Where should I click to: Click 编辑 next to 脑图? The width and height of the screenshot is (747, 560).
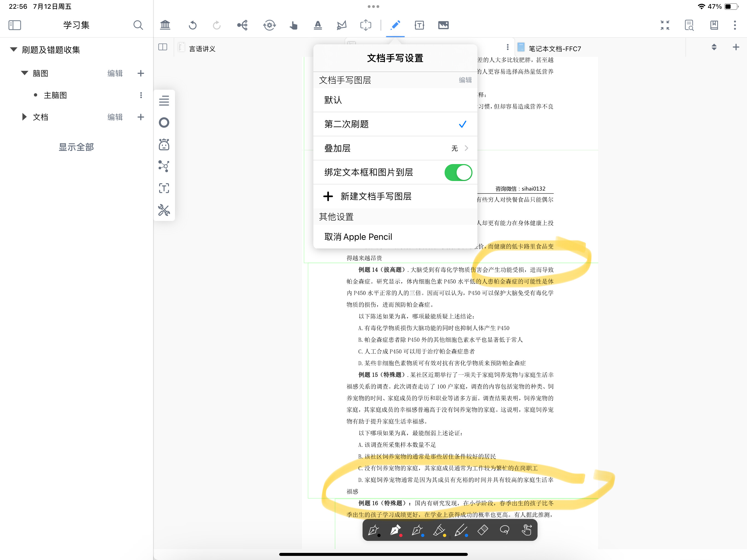coord(115,73)
